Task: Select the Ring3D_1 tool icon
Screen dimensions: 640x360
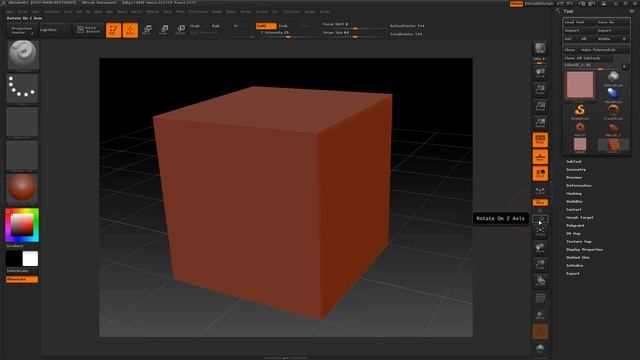Action: click(613, 128)
